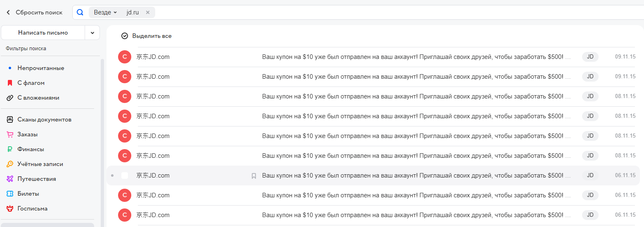Click the magnifier search icon
Screen dimensions: 644x227
80,12
